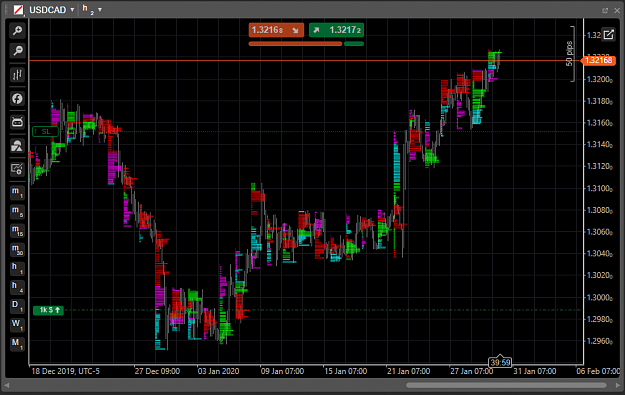625x395 pixels.
Task: Click the horizontal scrollbar thumb
Action: click(x=506, y=385)
